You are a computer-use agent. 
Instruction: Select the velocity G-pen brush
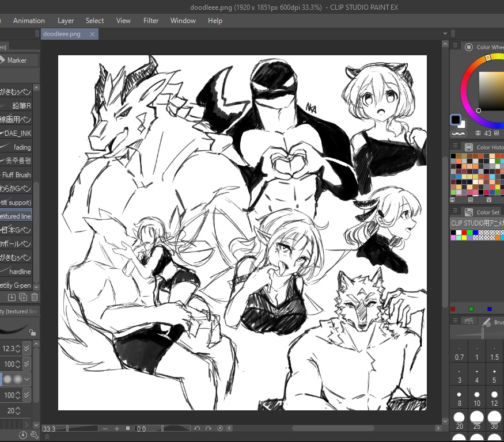pyautogui.click(x=16, y=285)
